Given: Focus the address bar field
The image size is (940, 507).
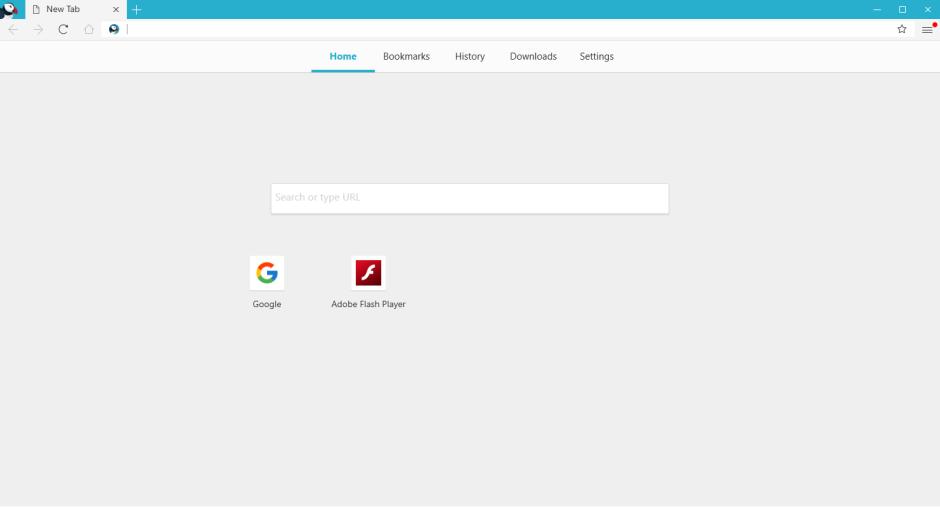Looking at the screenshot, I should pyautogui.click(x=508, y=29).
